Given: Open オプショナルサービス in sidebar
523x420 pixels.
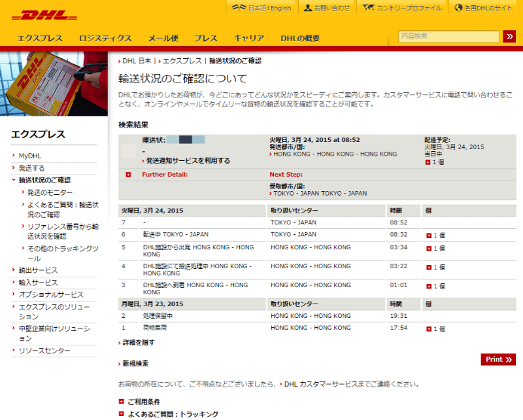Looking at the screenshot, I should click(x=51, y=294).
